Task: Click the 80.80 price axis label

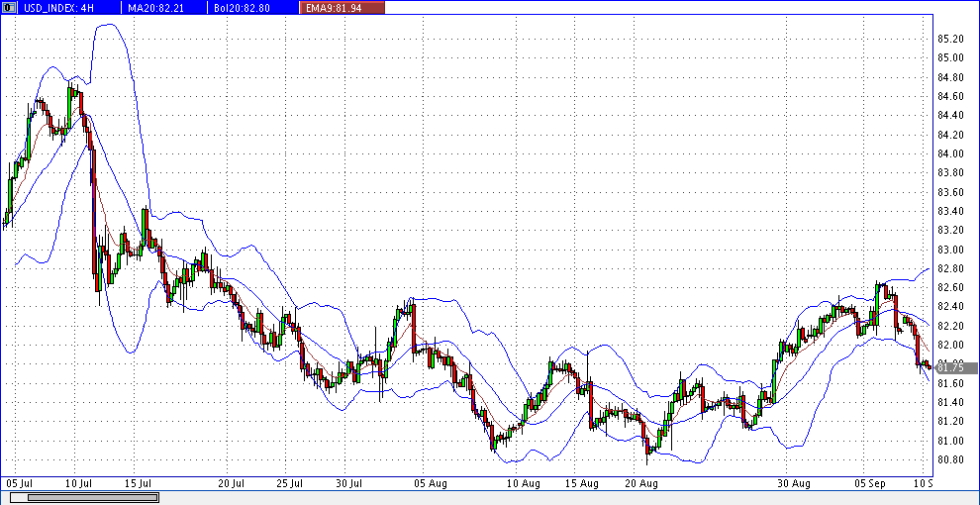Action: [x=950, y=460]
